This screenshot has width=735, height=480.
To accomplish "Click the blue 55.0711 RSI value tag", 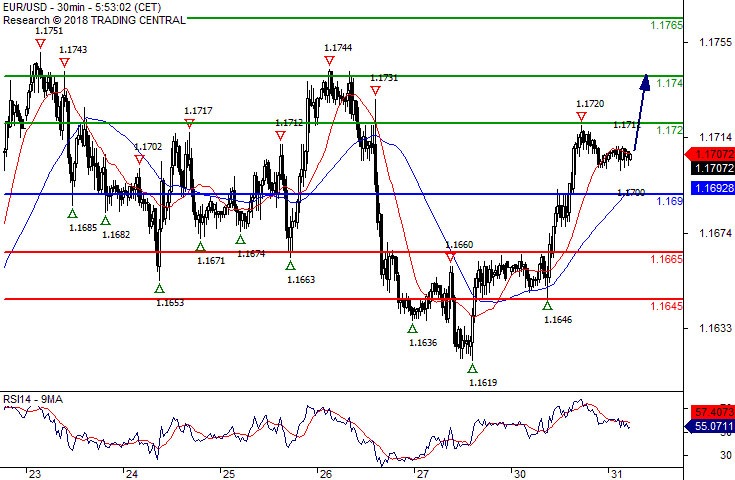I will click(710, 426).
